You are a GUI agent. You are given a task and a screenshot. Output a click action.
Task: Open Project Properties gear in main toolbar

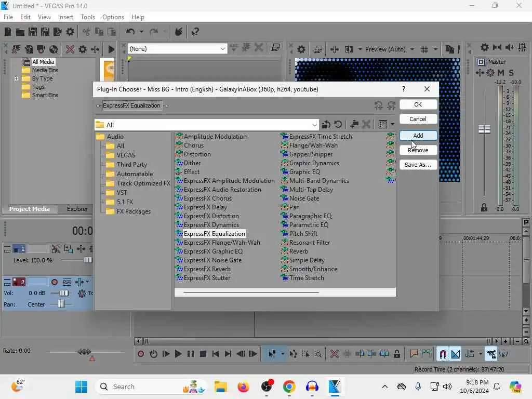[x=70, y=32]
